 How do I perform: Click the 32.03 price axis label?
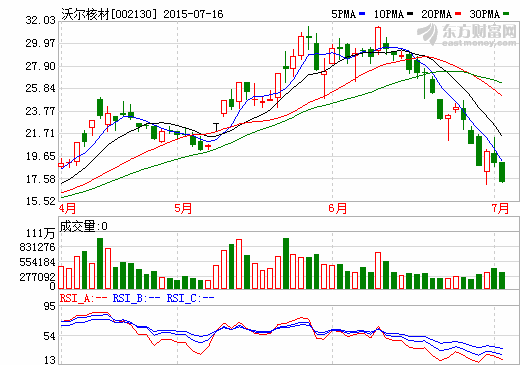[x=40, y=20]
